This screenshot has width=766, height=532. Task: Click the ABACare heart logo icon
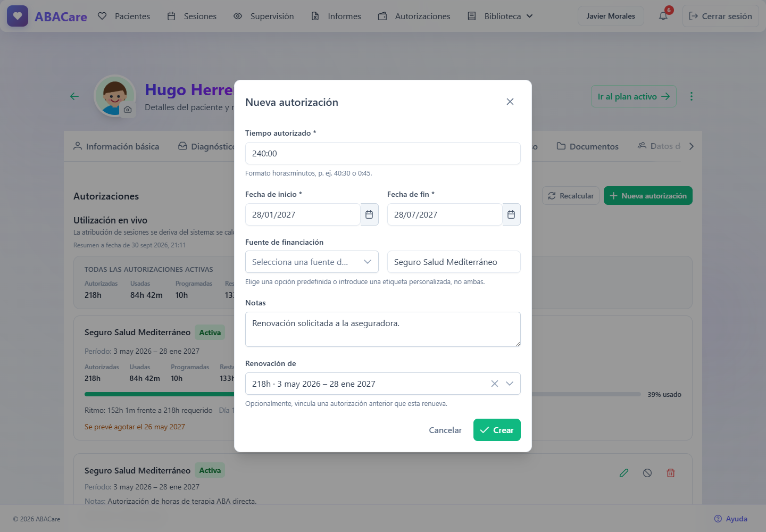(x=18, y=16)
